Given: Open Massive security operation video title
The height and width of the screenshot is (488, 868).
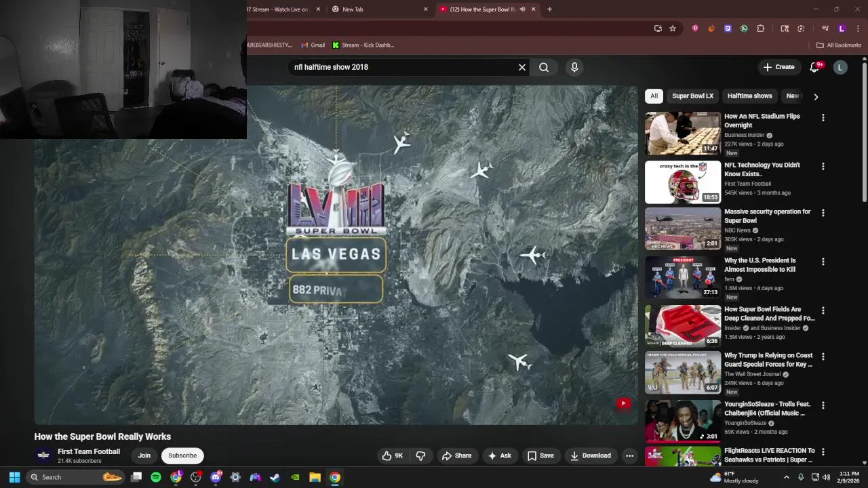Looking at the screenshot, I should point(767,216).
